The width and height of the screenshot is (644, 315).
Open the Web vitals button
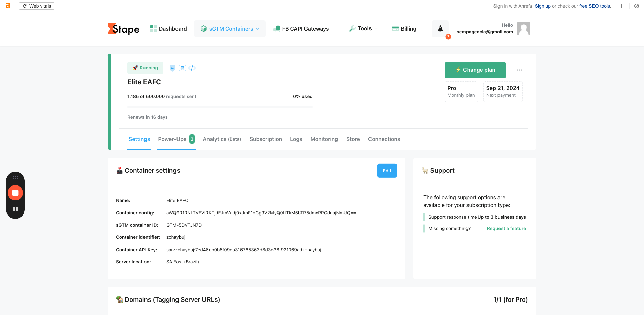(36, 6)
